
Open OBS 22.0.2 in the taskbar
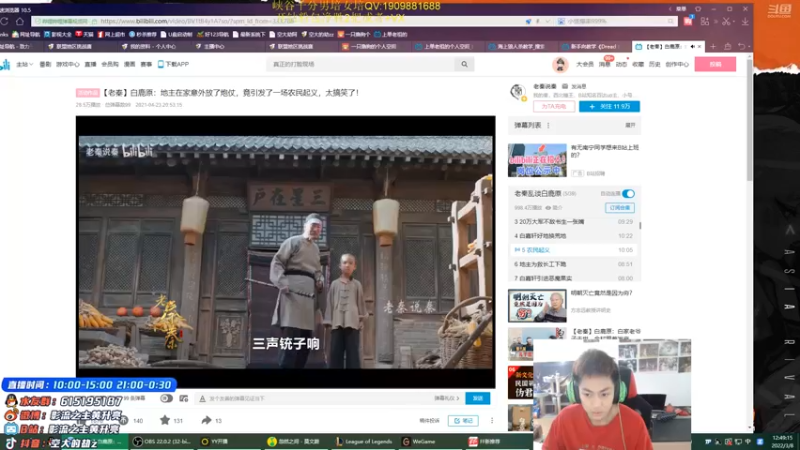(162, 441)
